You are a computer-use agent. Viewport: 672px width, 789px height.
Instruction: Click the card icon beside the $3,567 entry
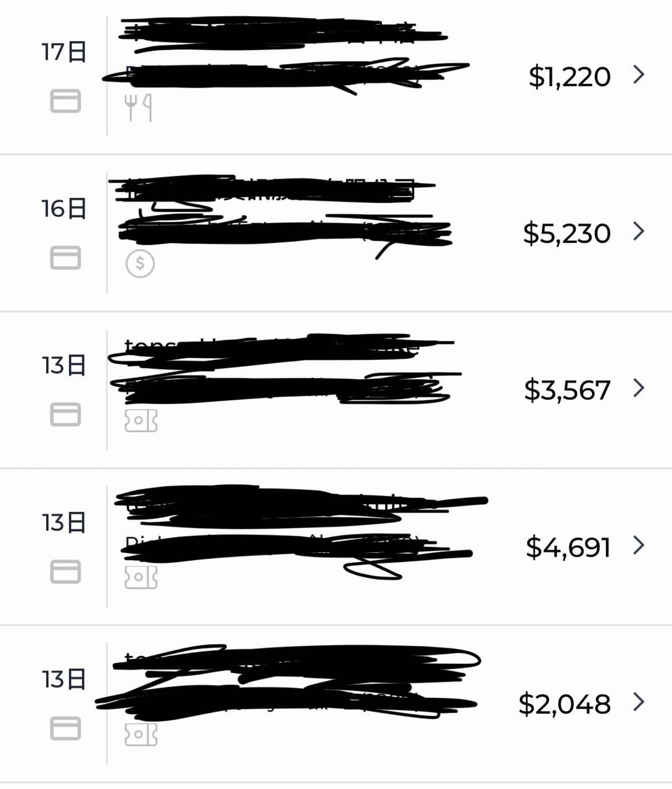[65, 414]
